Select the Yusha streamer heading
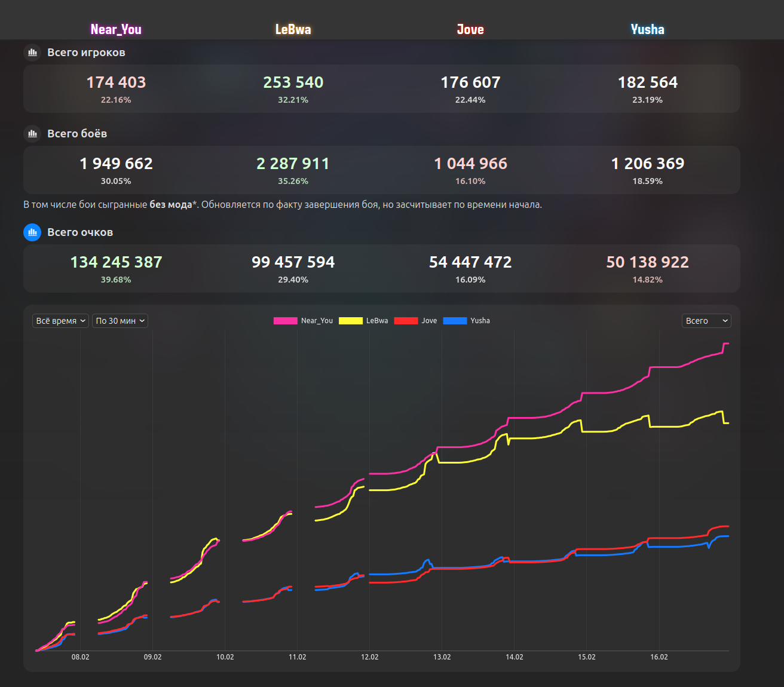This screenshot has height=687, width=784. 647,29
